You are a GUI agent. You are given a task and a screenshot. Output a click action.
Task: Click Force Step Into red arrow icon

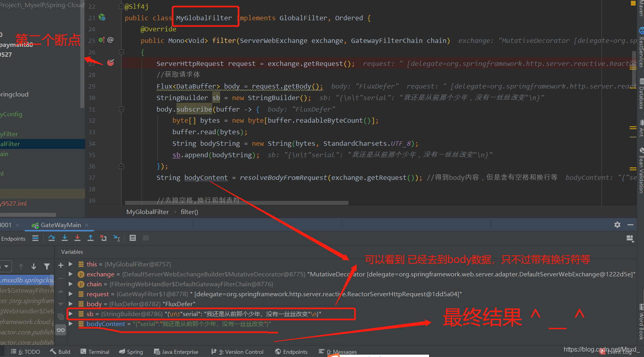tap(77, 238)
